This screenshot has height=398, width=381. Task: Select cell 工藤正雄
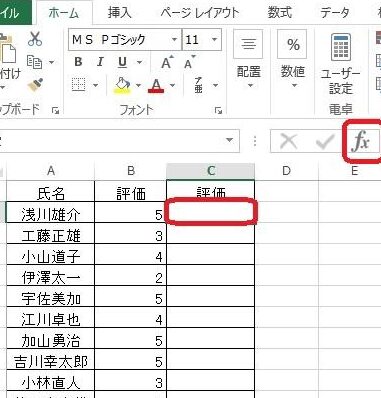click(x=51, y=233)
